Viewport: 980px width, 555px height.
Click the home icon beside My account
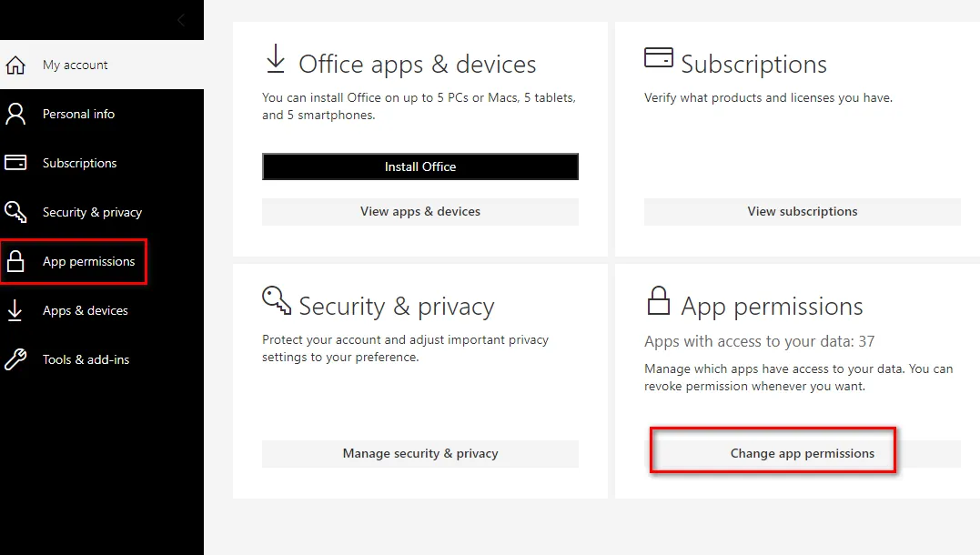click(15, 66)
